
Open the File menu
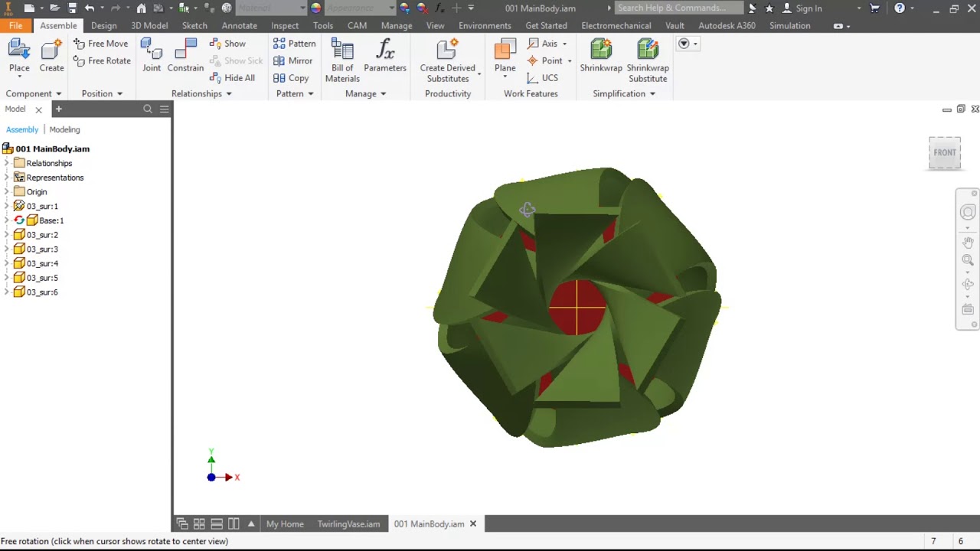[x=16, y=25]
